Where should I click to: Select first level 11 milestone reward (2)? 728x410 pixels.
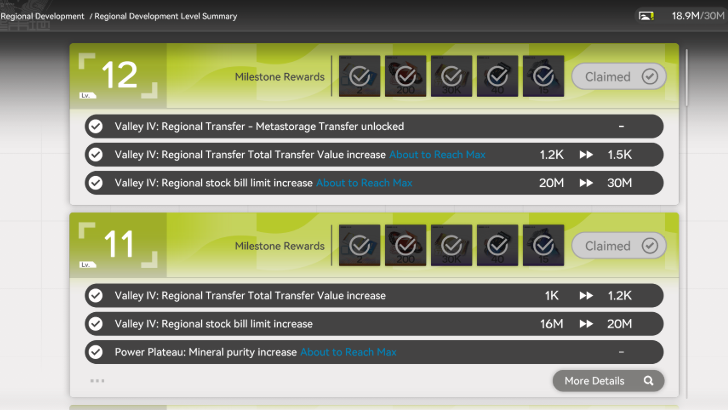(359, 245)
